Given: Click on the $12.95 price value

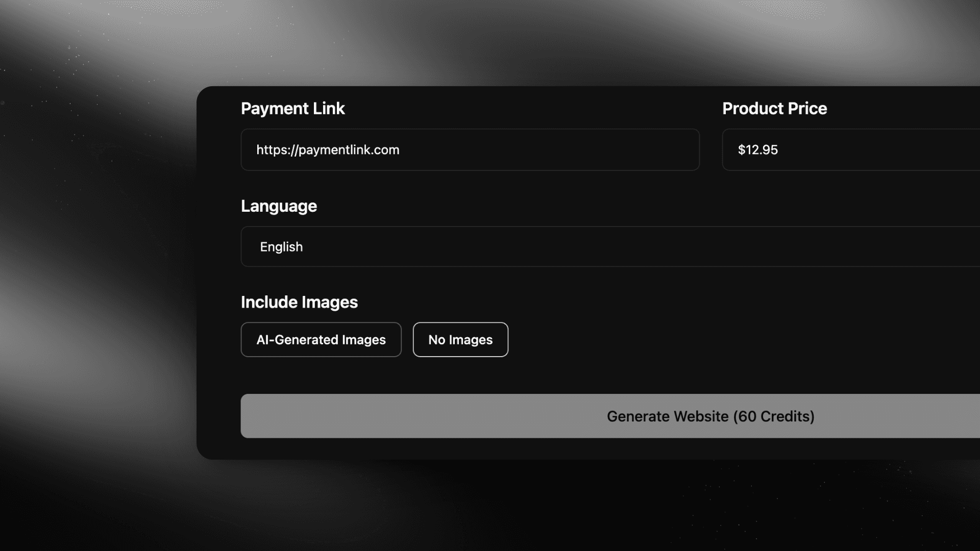Looking at the screenshot, I should coord(757,150).
